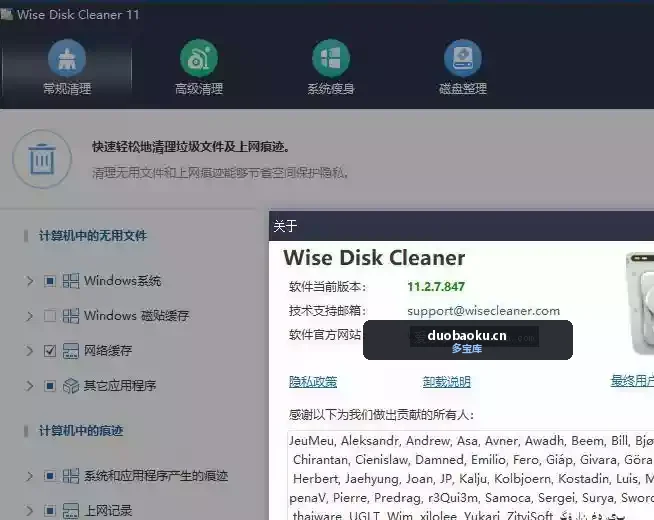Screen dimensions: 654x520
Task: Click the 网络缓存 category icon
Action: 71,351
